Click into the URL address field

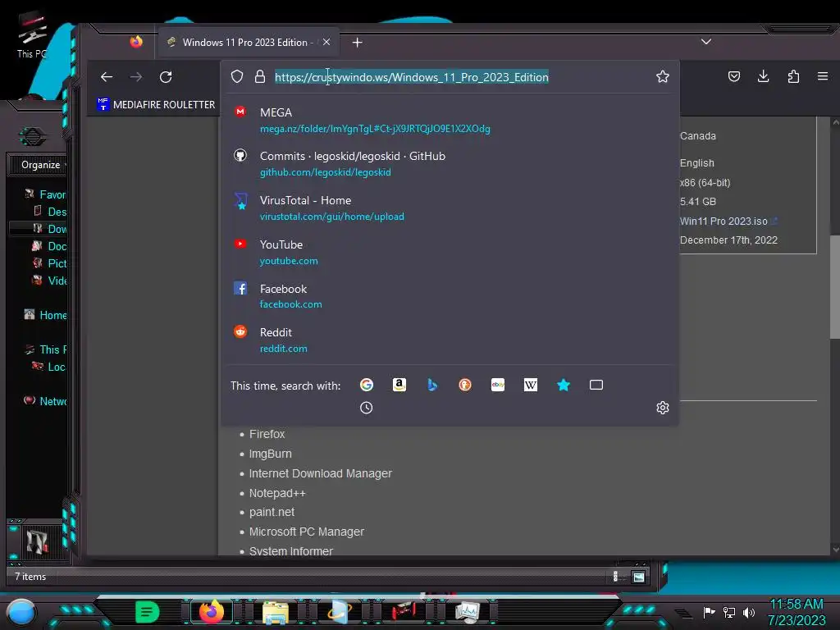412,77
